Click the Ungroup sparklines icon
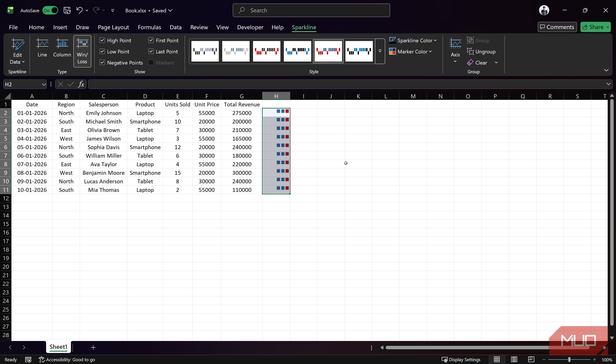 [470, 51]
